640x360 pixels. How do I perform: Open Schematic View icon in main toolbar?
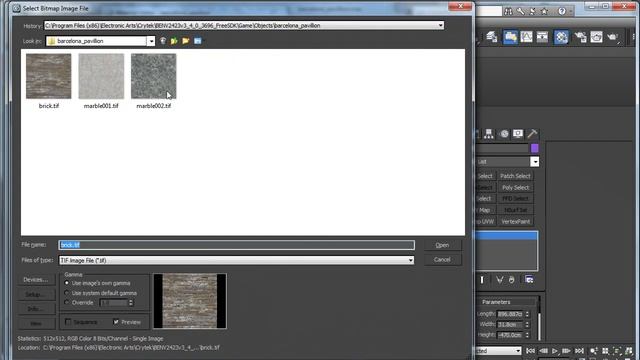click(542, 37)
